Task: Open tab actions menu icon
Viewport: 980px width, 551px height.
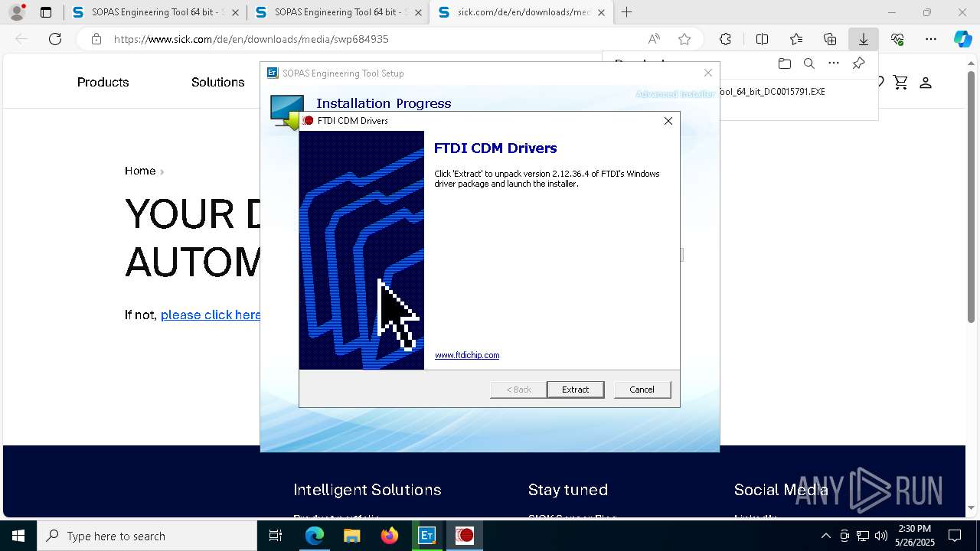Action: pyautogui.click(x=46, y=12)
